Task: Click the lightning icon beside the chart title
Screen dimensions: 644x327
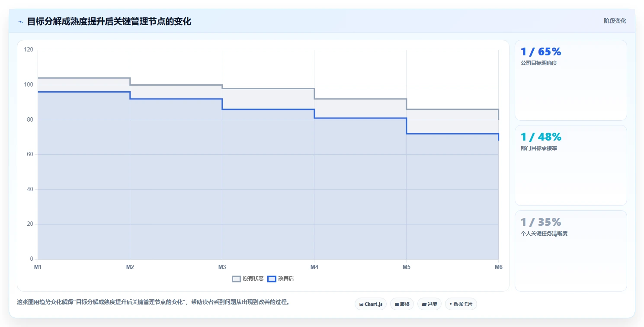Action: [x=20, y=22]
